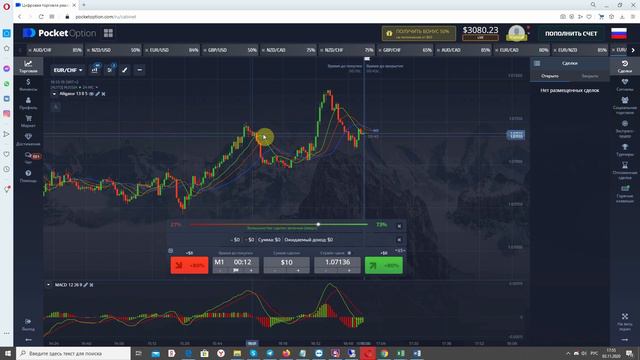The width and height of the screenshot is (640, 360).
Task: Open the Trading section in left sidebar
Action: point(28,66)
